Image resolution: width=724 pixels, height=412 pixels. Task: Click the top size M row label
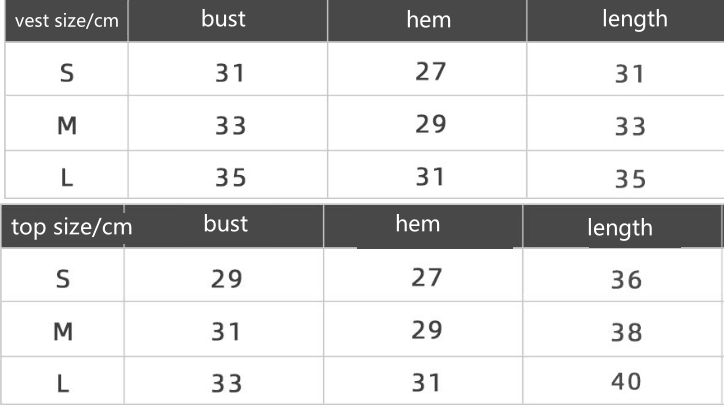63,331
